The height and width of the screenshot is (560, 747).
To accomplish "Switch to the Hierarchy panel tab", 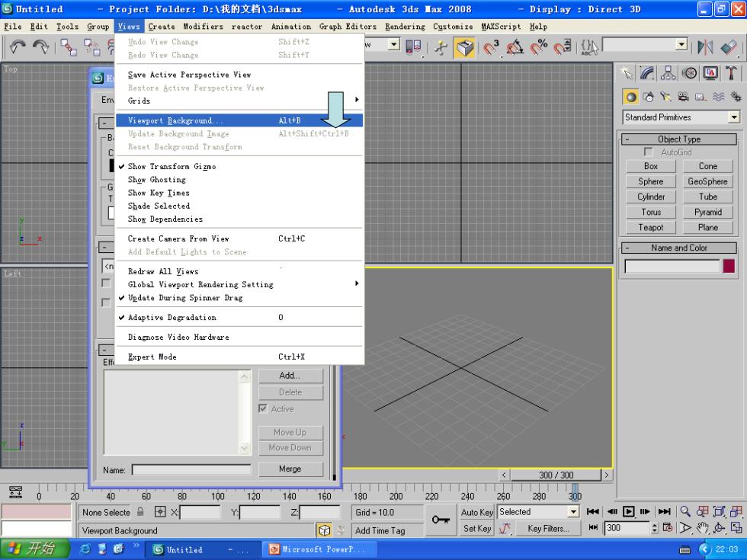I will [x=668, y=73].
